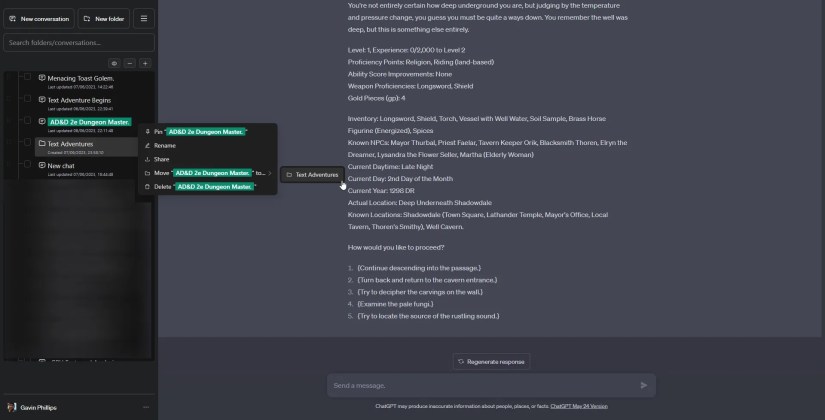Click option 'Continue descending into the passage'
Screen dimensions: 825x420
tap(419, 268)
